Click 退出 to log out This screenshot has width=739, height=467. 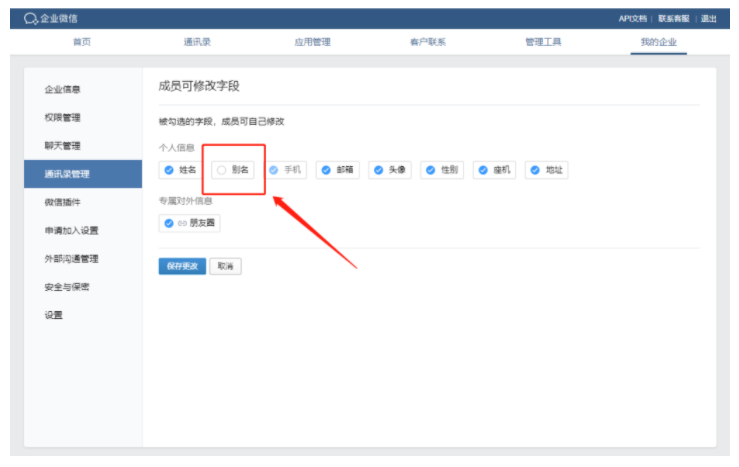click(708, 18)
